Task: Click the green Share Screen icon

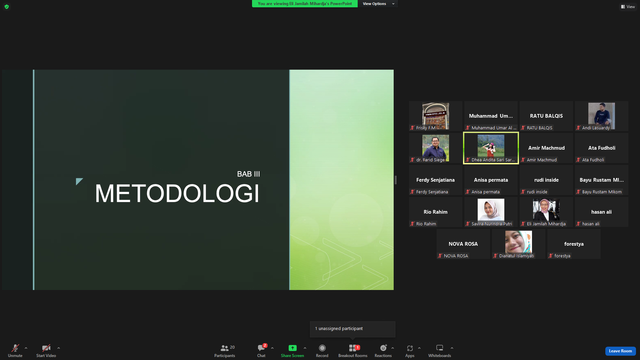Action: pyautogui.click(x=292, y=348)
